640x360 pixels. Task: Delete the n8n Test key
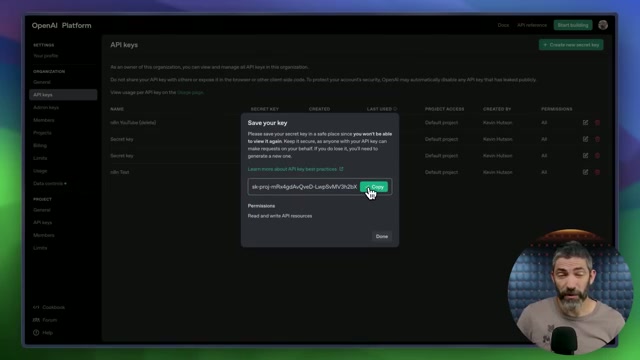[x=597, y=172]
